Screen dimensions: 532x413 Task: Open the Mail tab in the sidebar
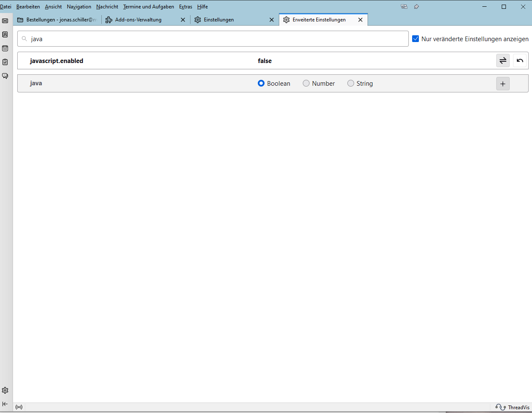point(5,20)
